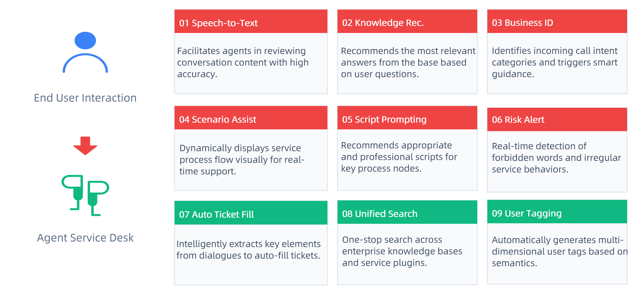644x290 pixels.
Task: Select the Risk Alert forbidden words description
Action: tap(556, 158)
